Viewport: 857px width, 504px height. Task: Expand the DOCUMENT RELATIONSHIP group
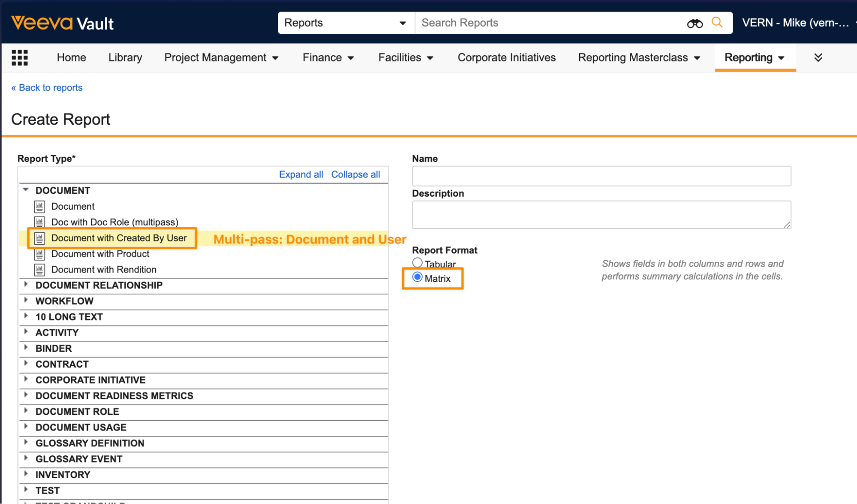pos(26,285)
